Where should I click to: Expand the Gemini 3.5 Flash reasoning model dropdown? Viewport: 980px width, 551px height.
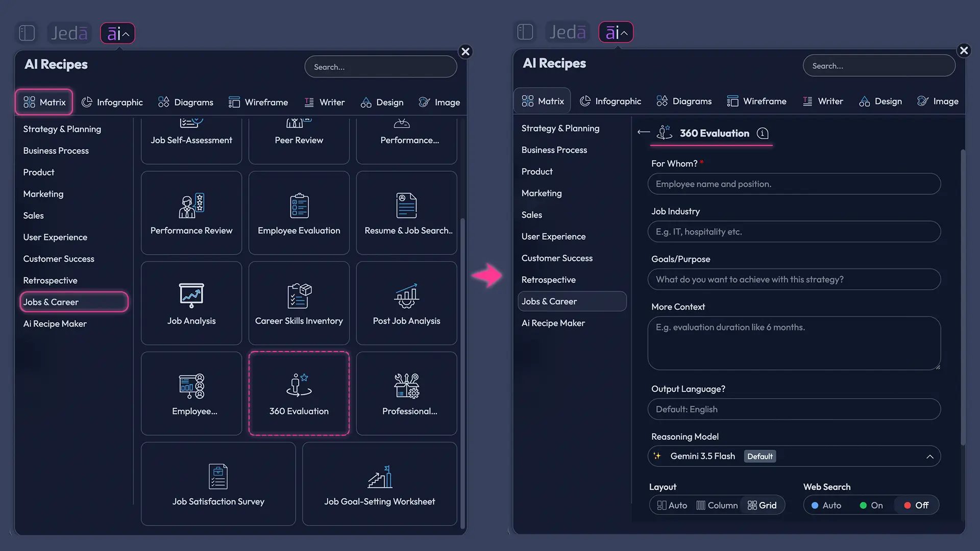click(x=794, y=456)
